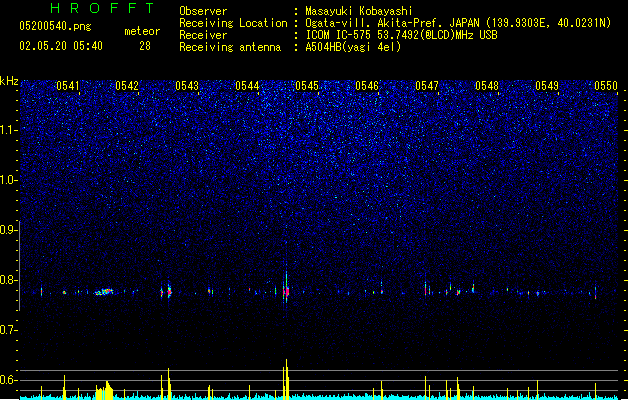The height and width of the screenshot is (400, 629).
Task: Click observer name Masayuki Kobayashi
Action: coord(359,11)
